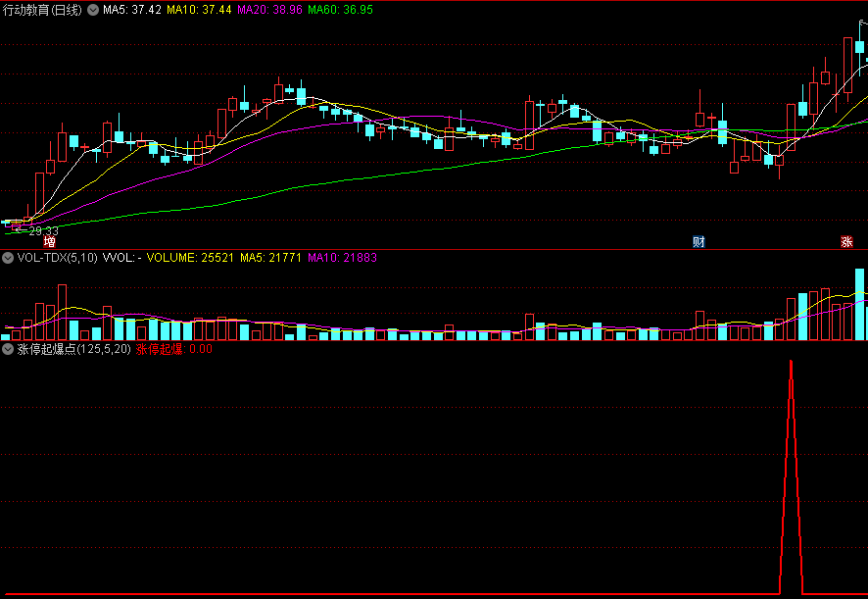Click the MA60: 36.95 label
868x599 pixels.
[341, 10]
